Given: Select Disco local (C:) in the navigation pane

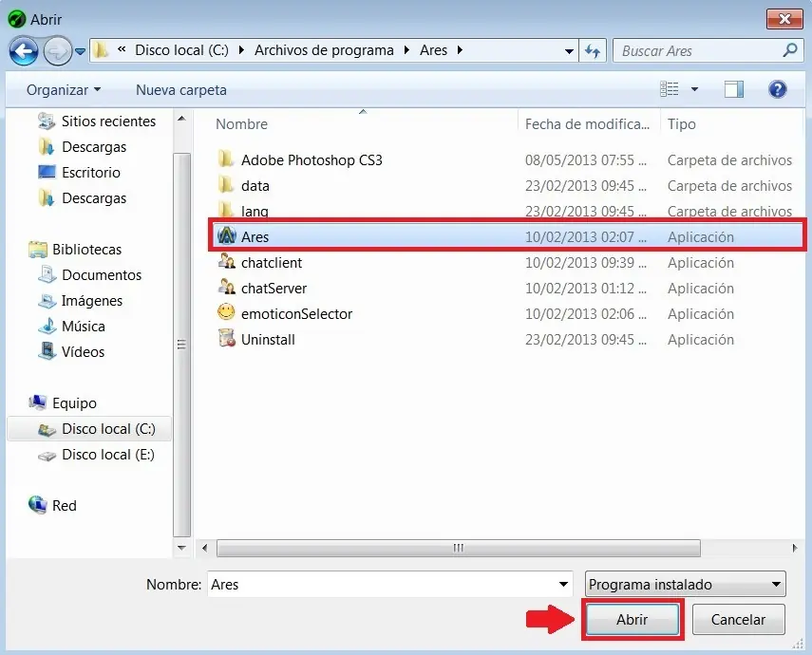Looking at the screenshot, I should tap(89, 429).
